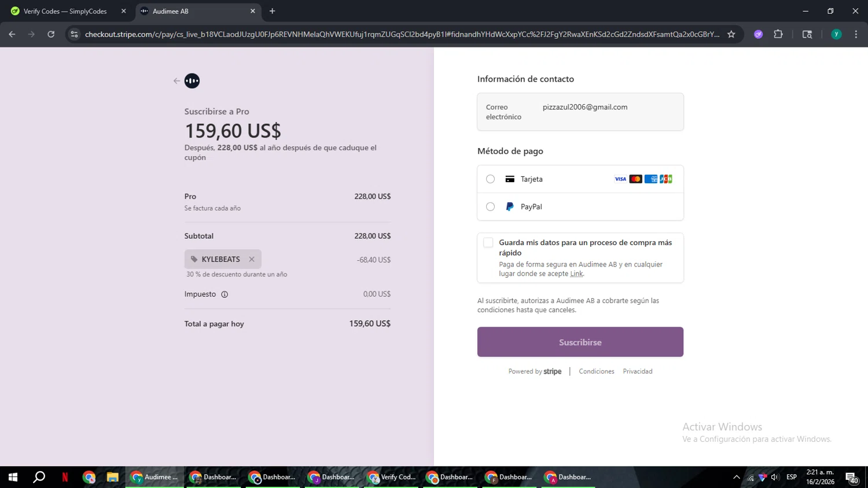
Task: Bookmark this page with star icon
Action: [731, 34]
